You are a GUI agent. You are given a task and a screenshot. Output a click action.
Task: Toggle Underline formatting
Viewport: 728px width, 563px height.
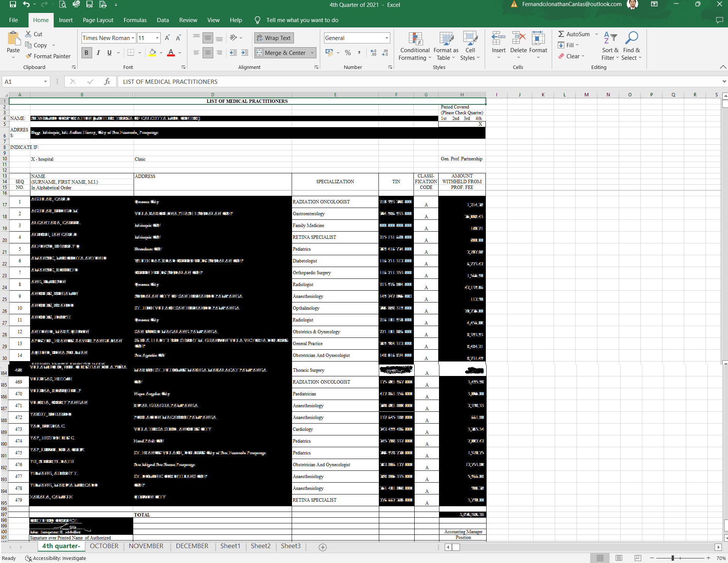pyautogui.click(x=109, y=53)
